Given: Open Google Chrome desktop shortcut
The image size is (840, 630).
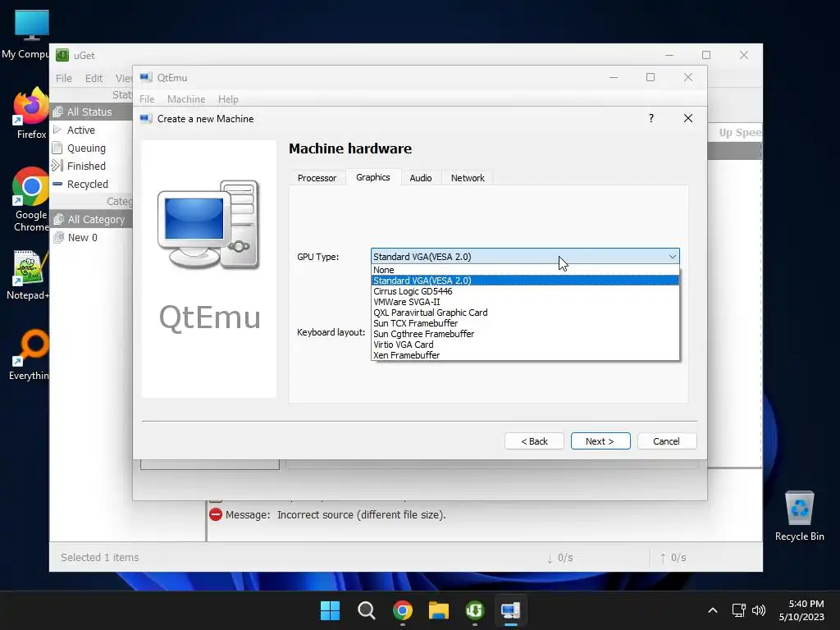Looking at the screenshot, I should click(30, 199).
